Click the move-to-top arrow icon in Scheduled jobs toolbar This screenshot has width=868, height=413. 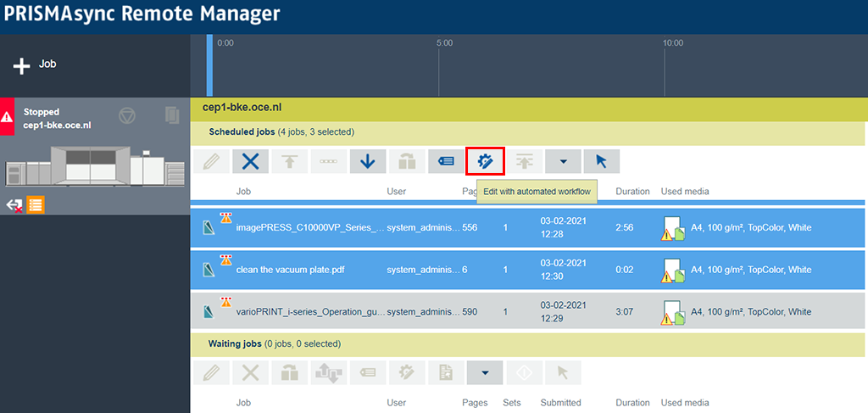click(x=290, y=162)
